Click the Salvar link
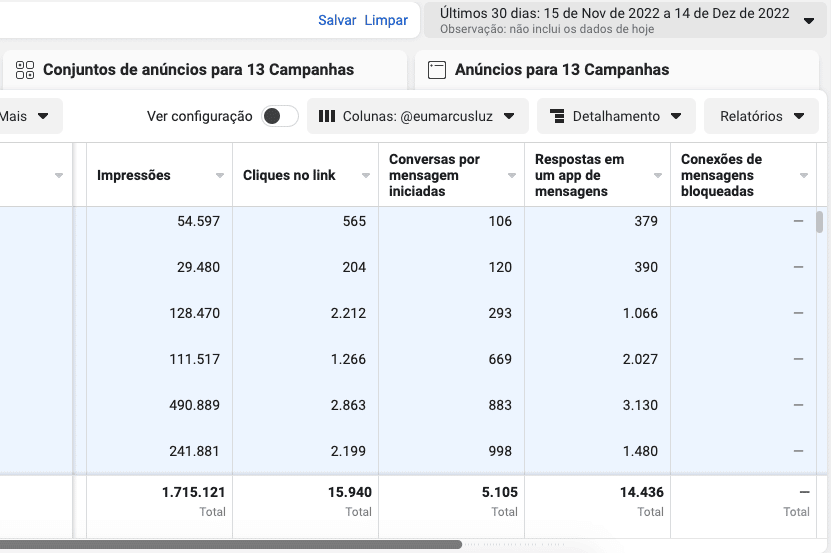 click(337, 20)
